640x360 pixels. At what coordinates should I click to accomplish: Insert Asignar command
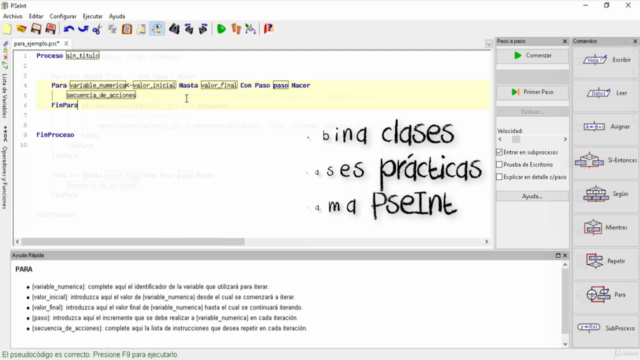(606, 127)
